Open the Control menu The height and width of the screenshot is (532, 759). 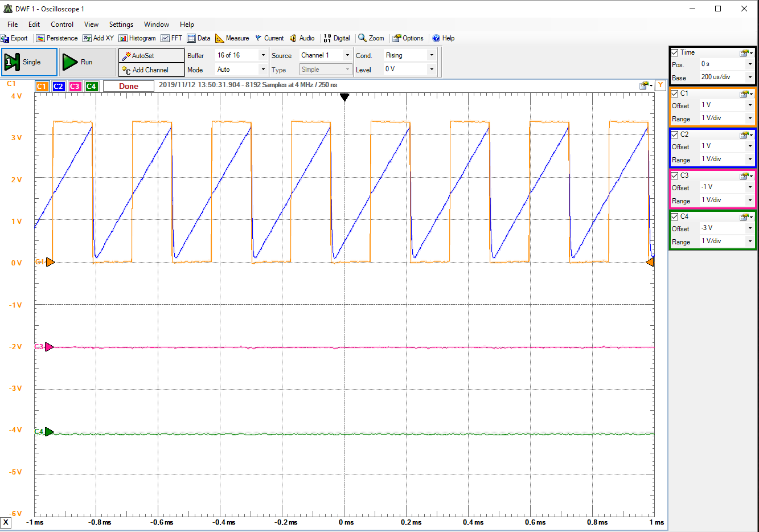61,24
